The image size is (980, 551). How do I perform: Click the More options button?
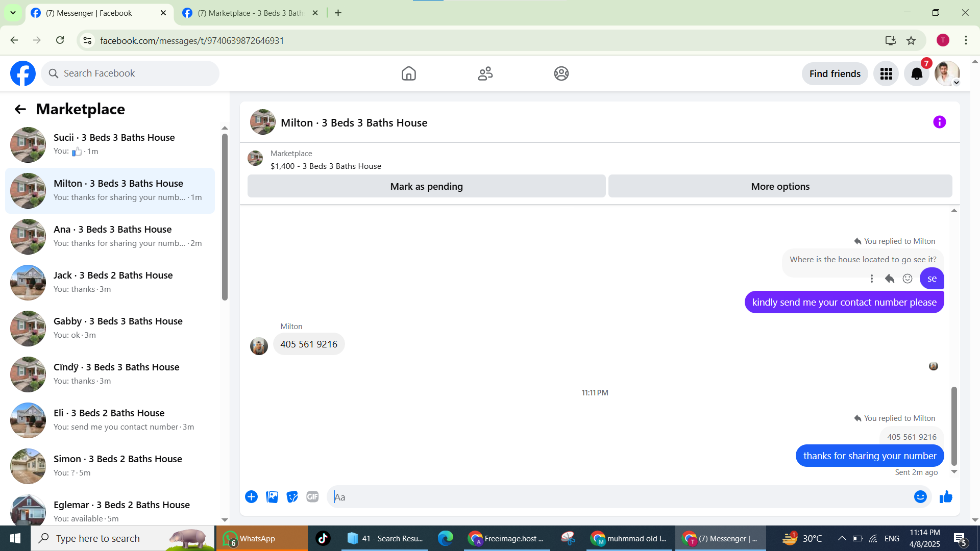pos(780,186)
